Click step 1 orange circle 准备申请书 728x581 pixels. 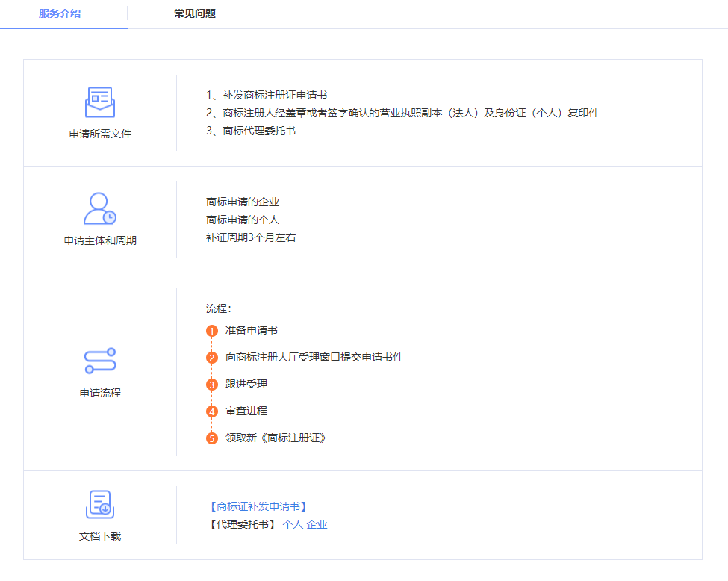212,331
